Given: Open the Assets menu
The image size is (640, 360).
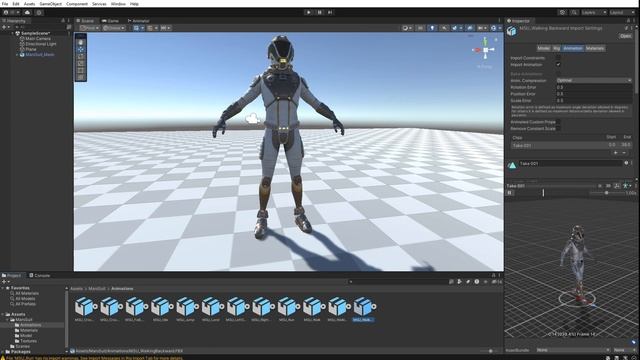Looking at the screenshot, I should [29, 4].
